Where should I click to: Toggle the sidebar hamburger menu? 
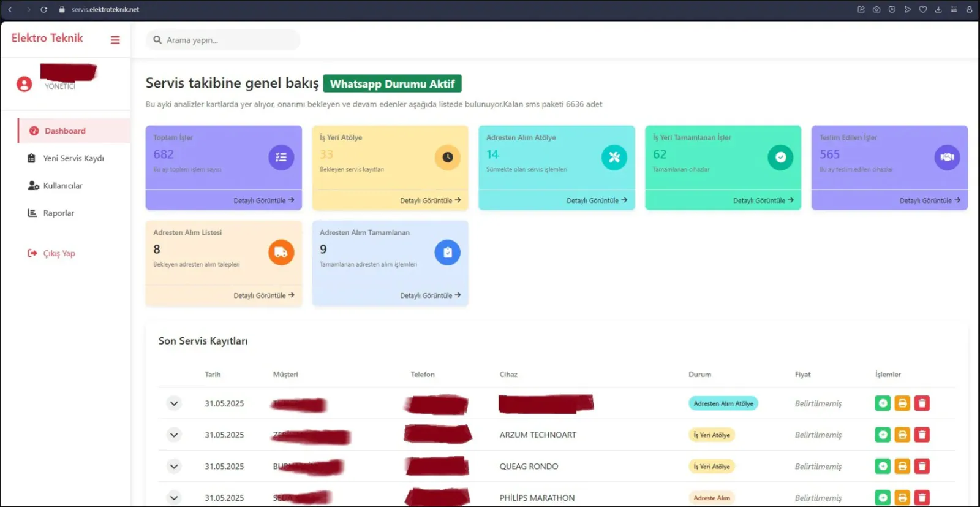tap(115, 40)
